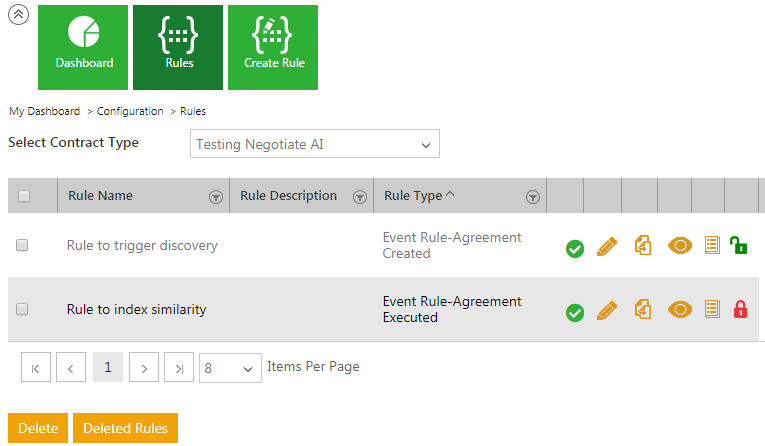This screenshot has width=765, height=446.
Task: Open the Rule Type column filter
Action: (x=533, y=197)
